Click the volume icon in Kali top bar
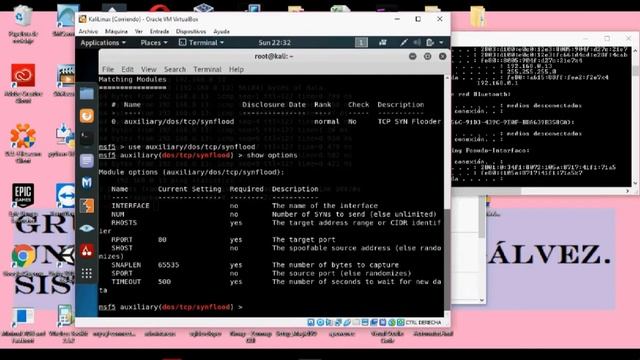640x360 pixels. [x=417, y=42]
